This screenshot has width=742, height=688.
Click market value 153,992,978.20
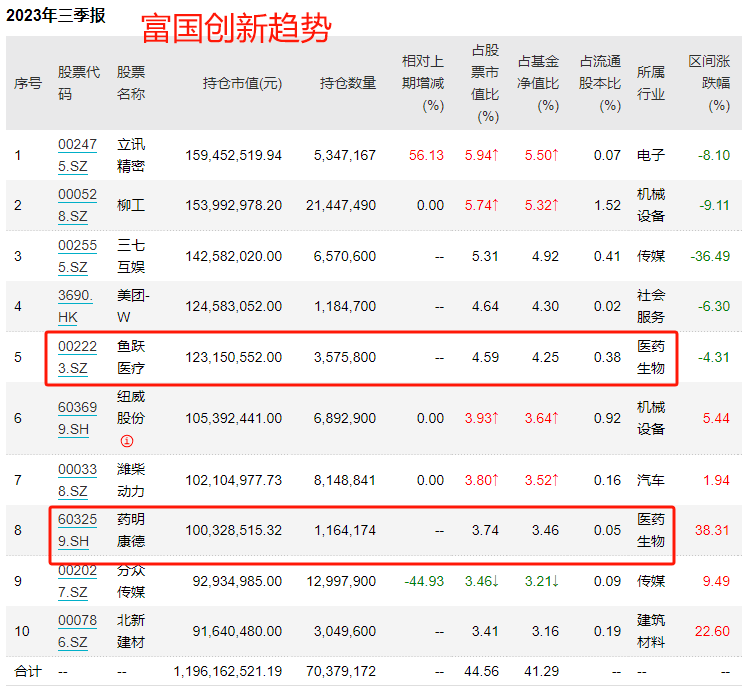233,205
